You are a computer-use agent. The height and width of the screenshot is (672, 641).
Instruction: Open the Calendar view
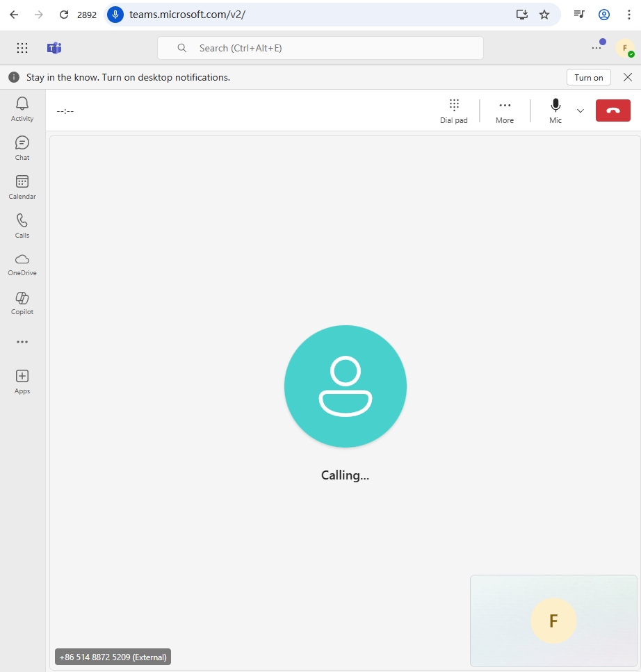pyautogui.click(x=22, y=188)
